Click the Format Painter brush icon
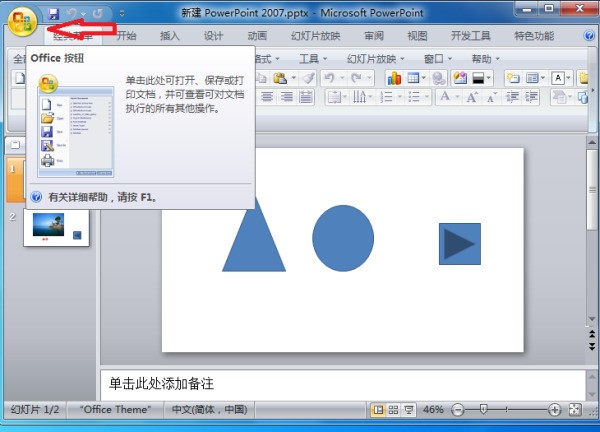Image resolution: width=600 pixels, height=432 pixels. [x=308, y=78]
